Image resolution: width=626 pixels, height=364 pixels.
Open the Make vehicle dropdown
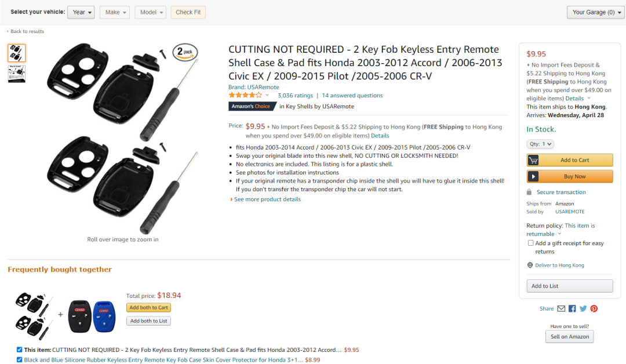point(115,12)
